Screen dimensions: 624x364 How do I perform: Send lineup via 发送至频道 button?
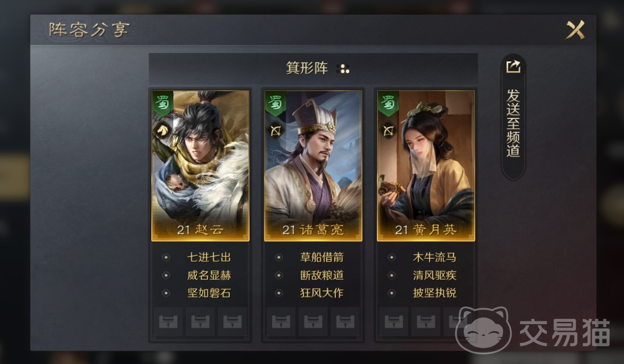coord(513,117)
